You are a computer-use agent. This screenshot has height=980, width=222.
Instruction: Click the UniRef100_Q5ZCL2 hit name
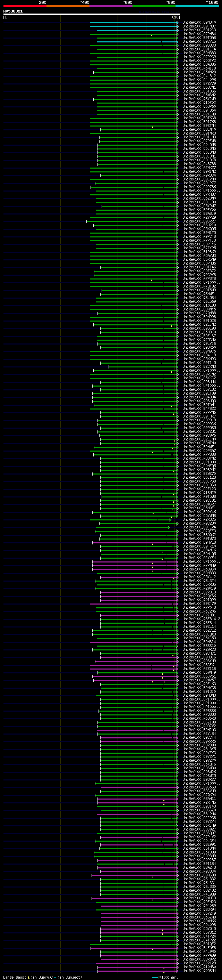[199, 630]
